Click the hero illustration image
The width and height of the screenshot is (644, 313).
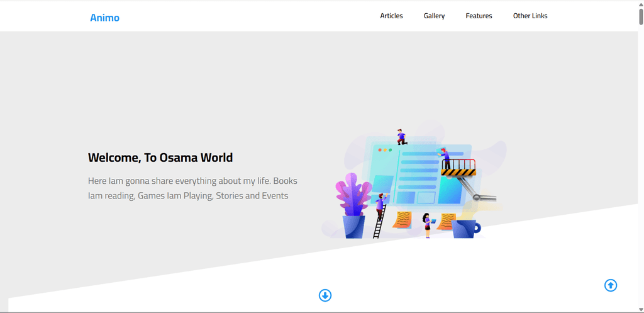414,180
